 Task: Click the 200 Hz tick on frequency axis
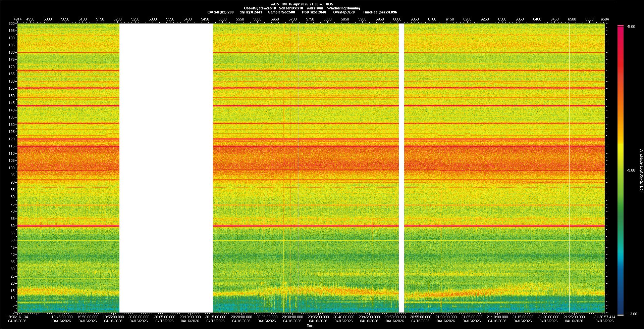click(11, 24)
